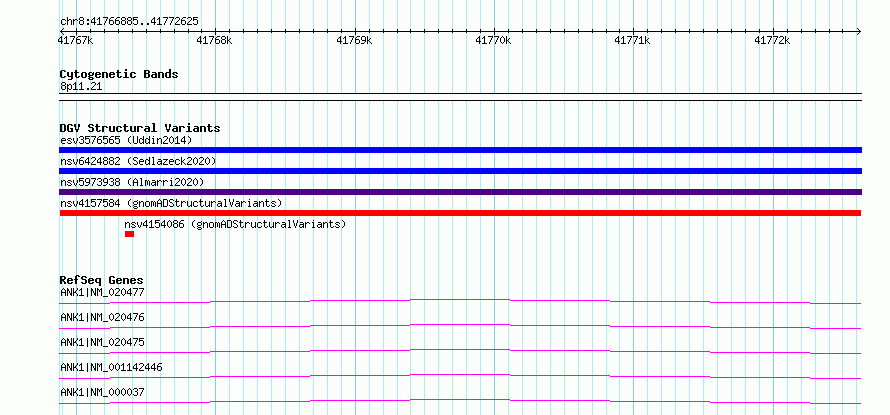Click the DGV Structural Variants heading
The height and width of the screenshot is (415, 890).
[140, 128]
